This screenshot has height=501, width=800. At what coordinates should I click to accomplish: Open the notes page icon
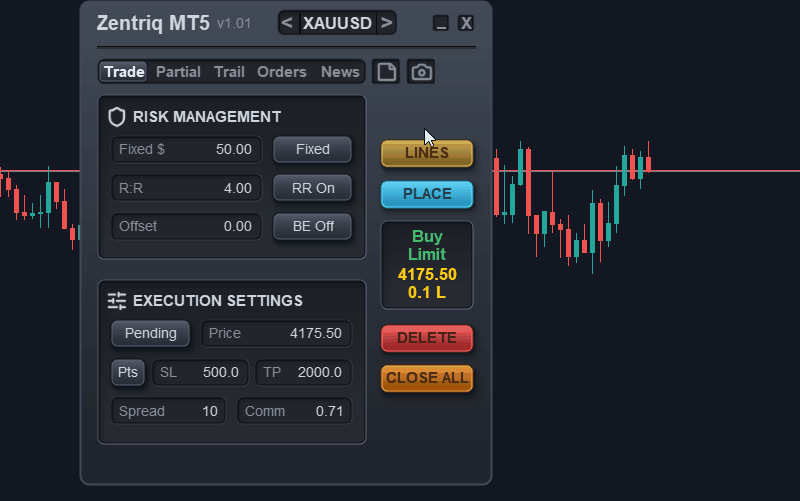tap(386, 72)
